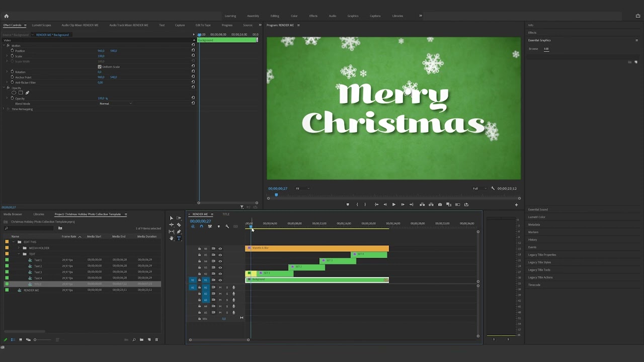Click the Browse tab in Essential Graphics
The image size is (644, 362).
[533, 49]
